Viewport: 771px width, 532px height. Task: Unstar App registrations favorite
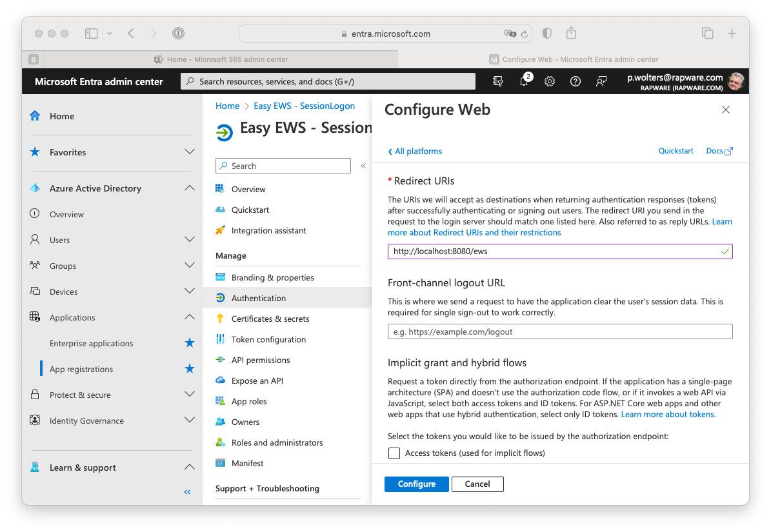tap(189, 368)
